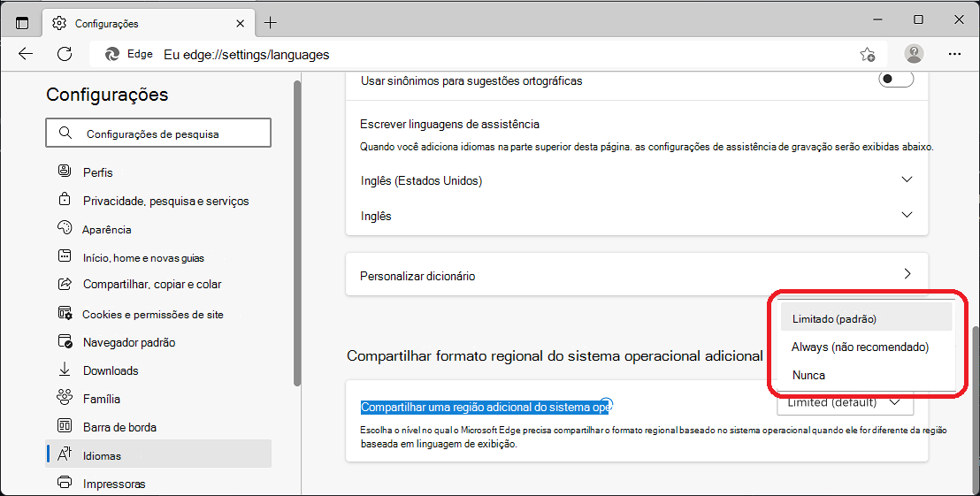This screenshot has height=496, width=980.
Task: Click Personalizar dicionário row text
Action: pyautogui.click(x=417, y=276)
